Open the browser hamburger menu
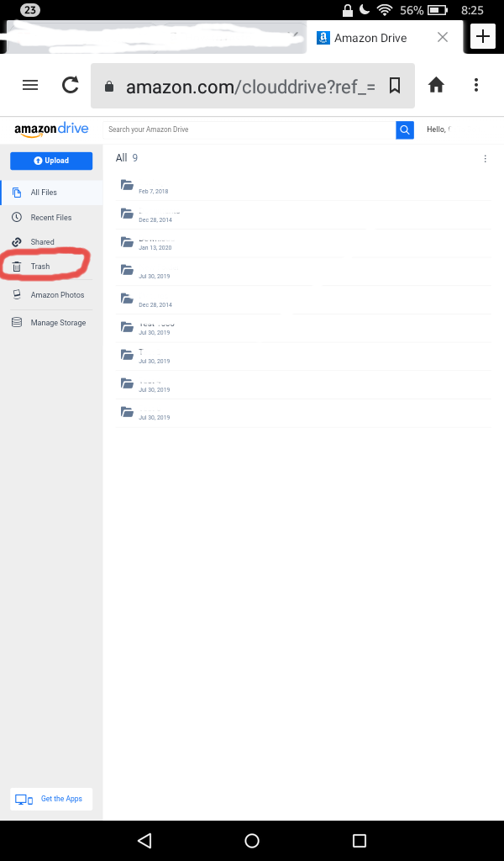Viewport: 504px width, 861px height. (x=30, y=85)
